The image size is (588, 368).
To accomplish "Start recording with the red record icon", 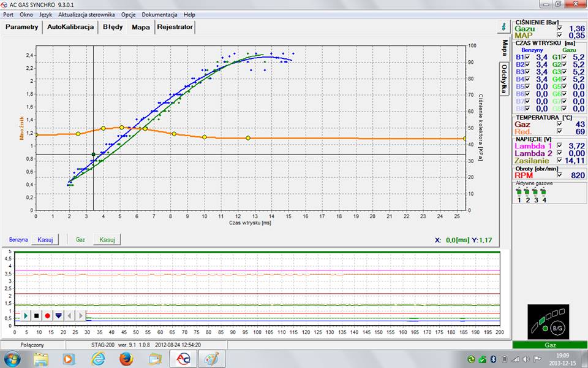I will click(47, 315).
